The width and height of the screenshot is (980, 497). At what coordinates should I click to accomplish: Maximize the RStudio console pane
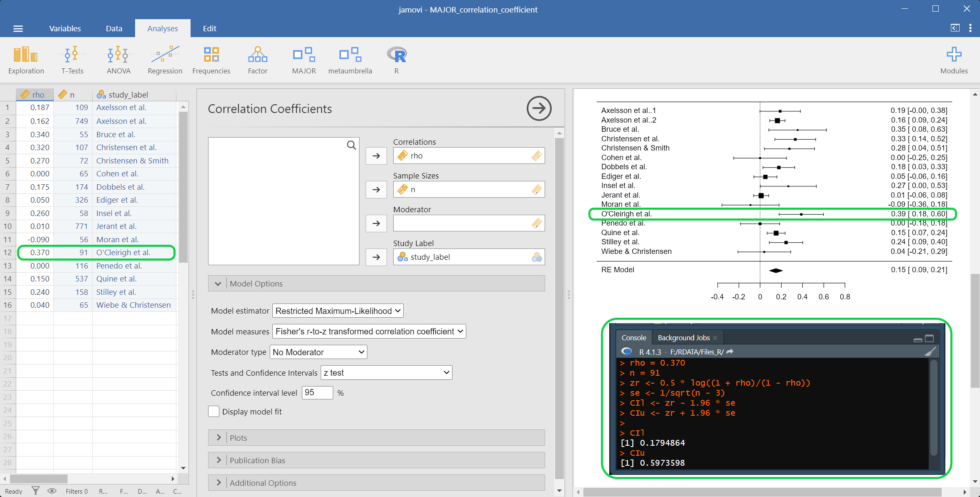point(930,338)
